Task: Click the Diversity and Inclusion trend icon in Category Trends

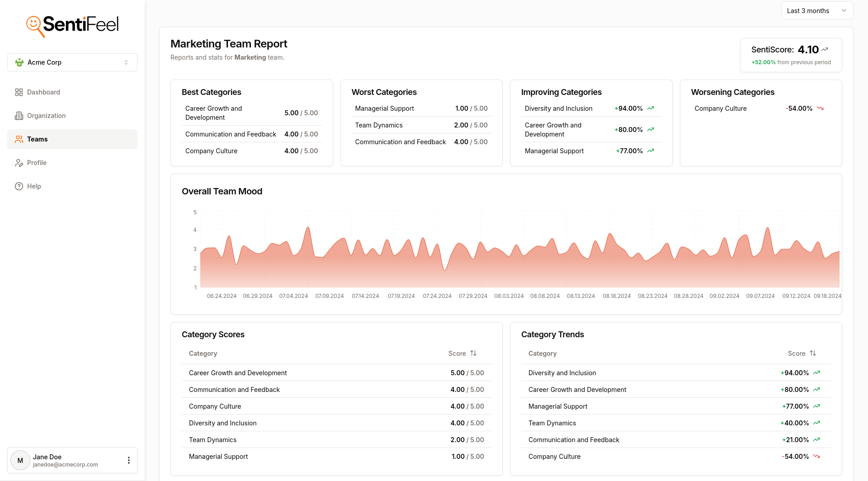Action: (x=816, y=373)
